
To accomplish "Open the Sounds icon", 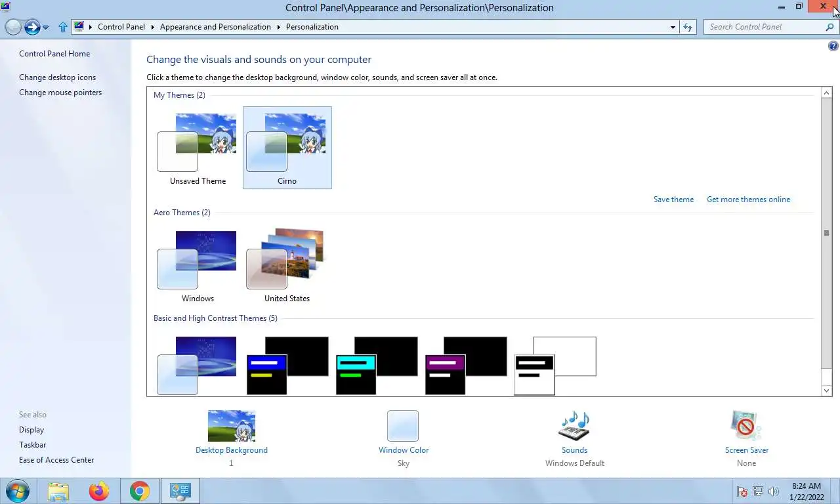I will pyautogui.click(x=574, y=426).
